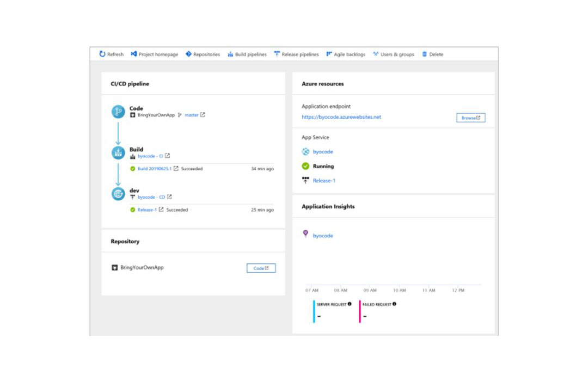Screen dimensions: 588x381
Task: Select Users & groups in the toolbar
Action: [x=393, y=54]
